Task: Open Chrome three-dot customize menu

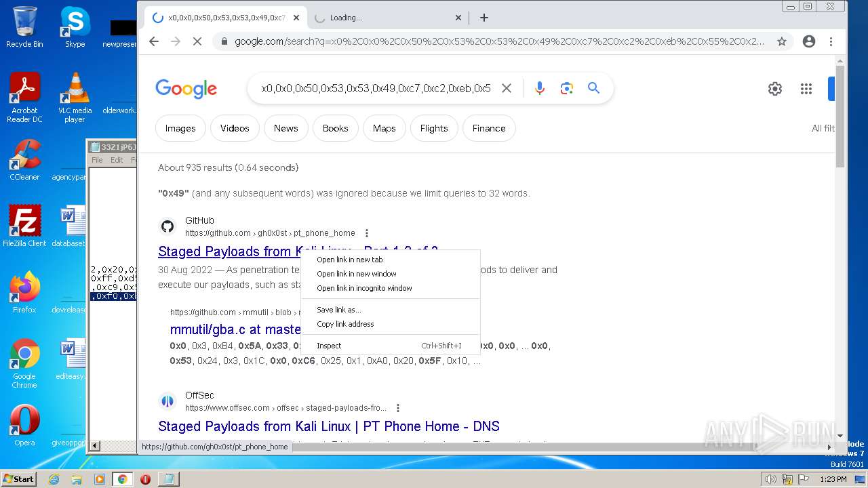Action: pyautogui.click(x=831, y=41)
